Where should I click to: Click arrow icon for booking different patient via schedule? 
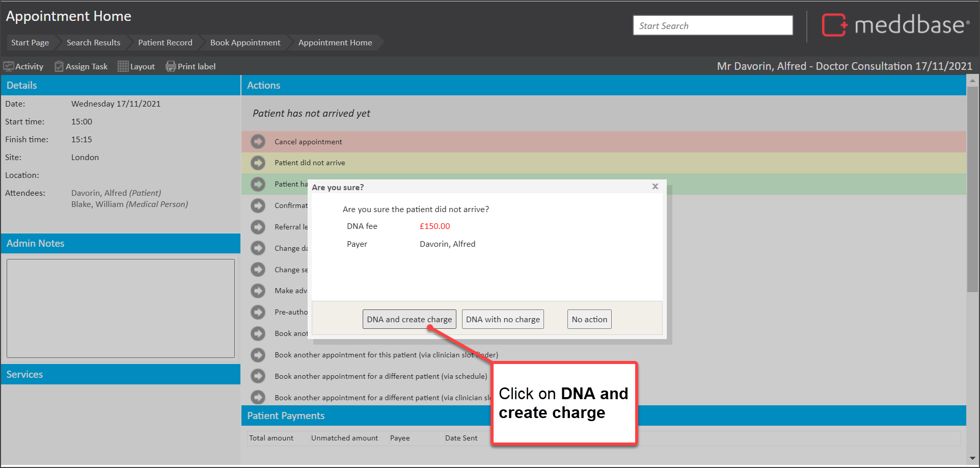[258, 376]
